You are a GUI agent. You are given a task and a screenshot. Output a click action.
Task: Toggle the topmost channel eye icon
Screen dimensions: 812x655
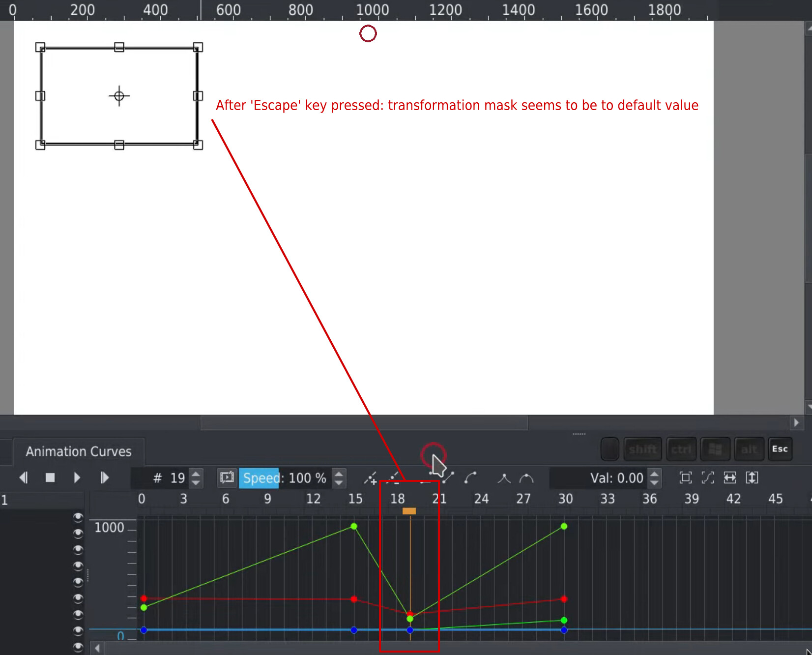pyautogui.click(x=78, y=517)
